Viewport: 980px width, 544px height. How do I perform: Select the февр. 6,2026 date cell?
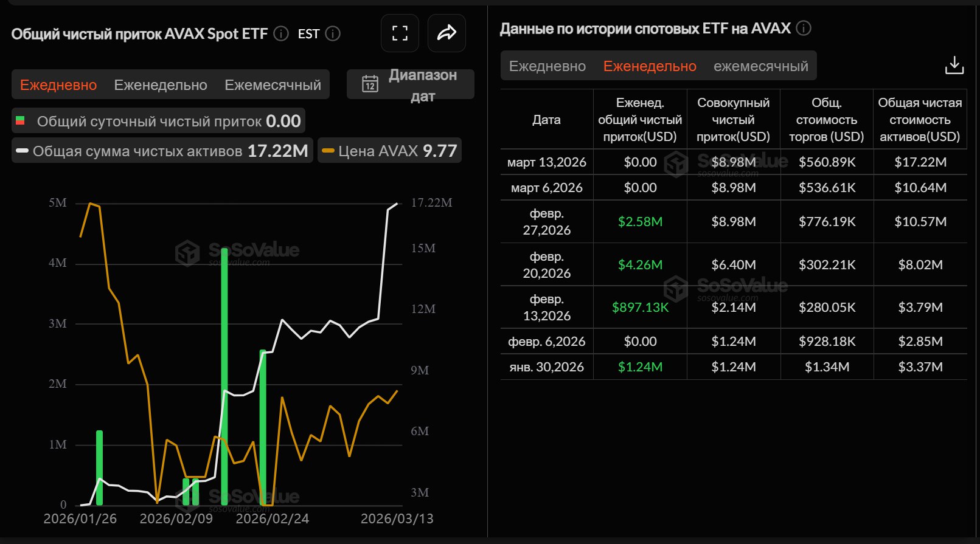click(x=546, y=342)
